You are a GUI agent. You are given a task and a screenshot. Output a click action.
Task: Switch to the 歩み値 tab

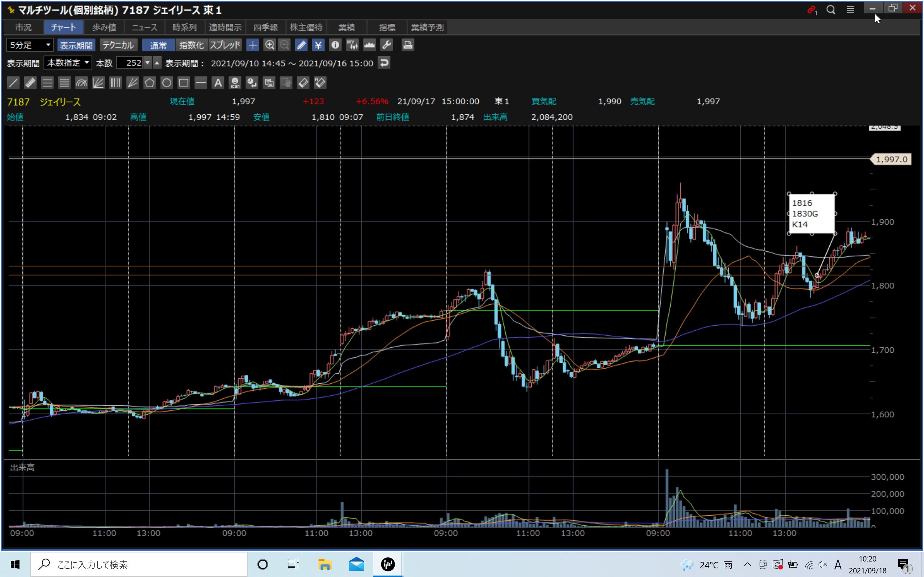coord(104,27)
